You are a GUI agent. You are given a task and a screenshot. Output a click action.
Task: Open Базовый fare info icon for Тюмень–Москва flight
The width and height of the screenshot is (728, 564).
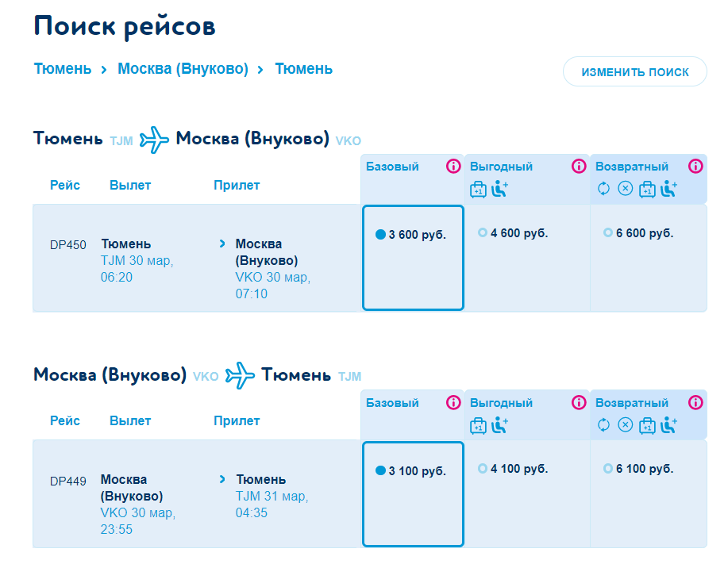[453, 167]
